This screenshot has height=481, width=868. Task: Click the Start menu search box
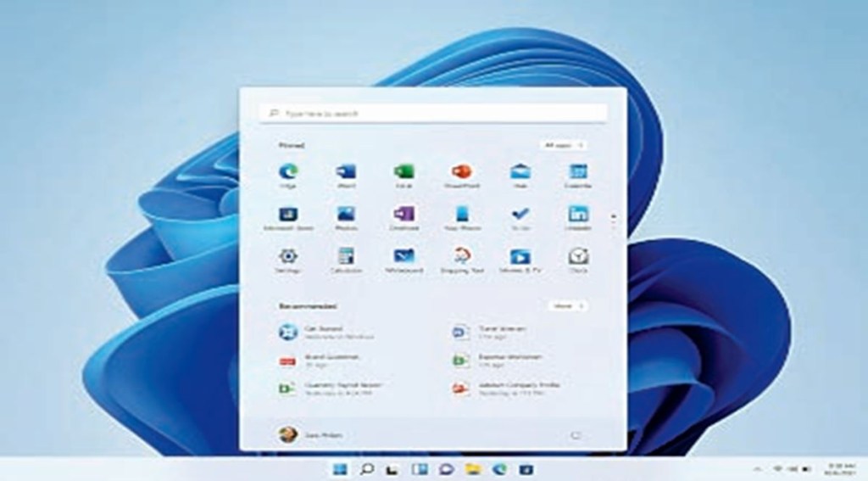(433, 113)
